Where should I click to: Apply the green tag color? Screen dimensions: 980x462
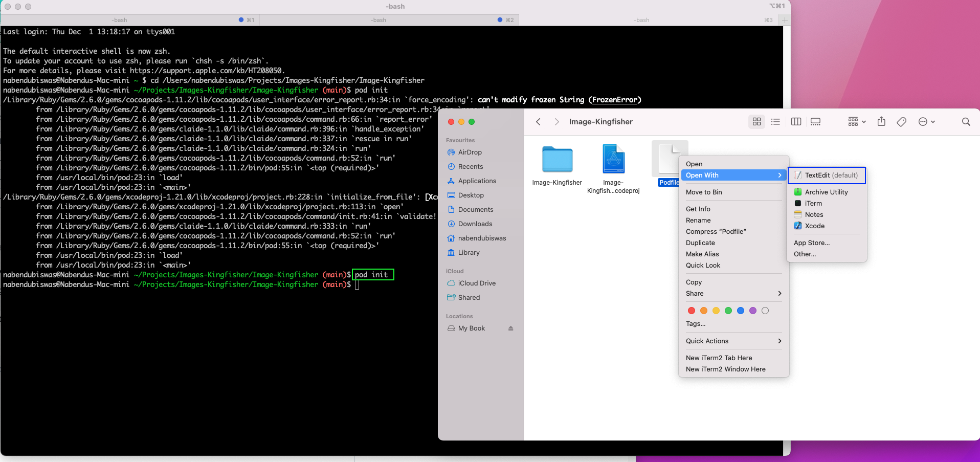pyautogui.click(x=728, y=311)
